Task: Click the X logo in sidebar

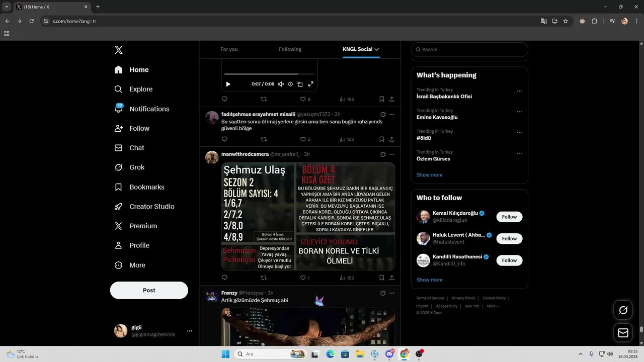Action: [x=118, y=50]
